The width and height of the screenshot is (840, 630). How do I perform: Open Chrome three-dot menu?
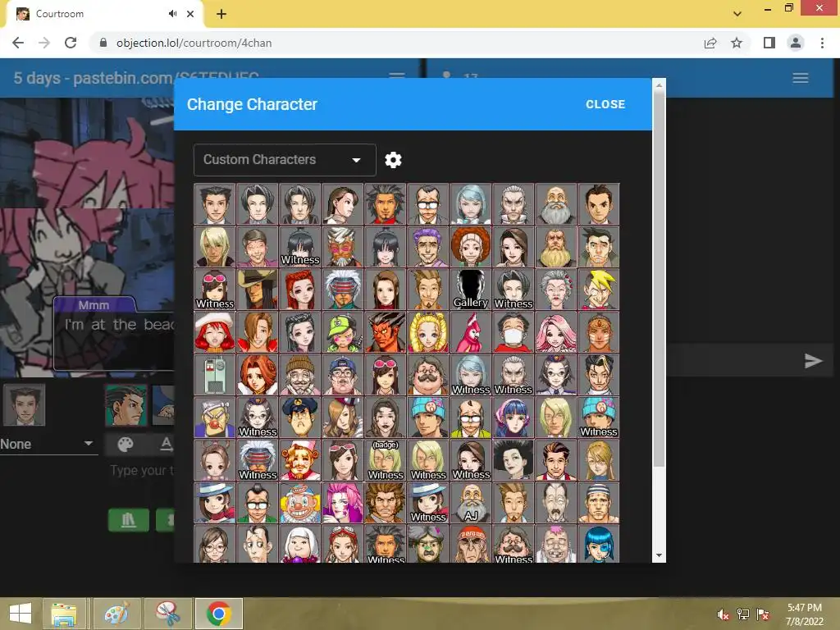tap(822, 43)
